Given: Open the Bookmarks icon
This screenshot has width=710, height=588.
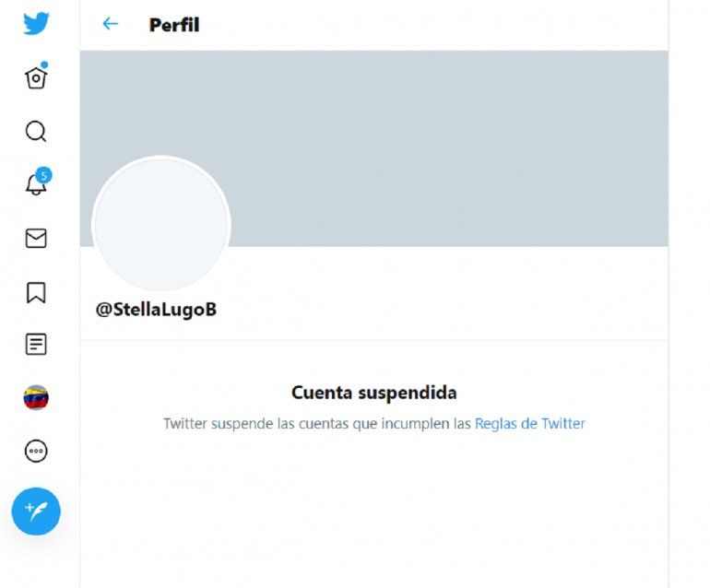Looking at the screenshot, I should tap(36, 292).
